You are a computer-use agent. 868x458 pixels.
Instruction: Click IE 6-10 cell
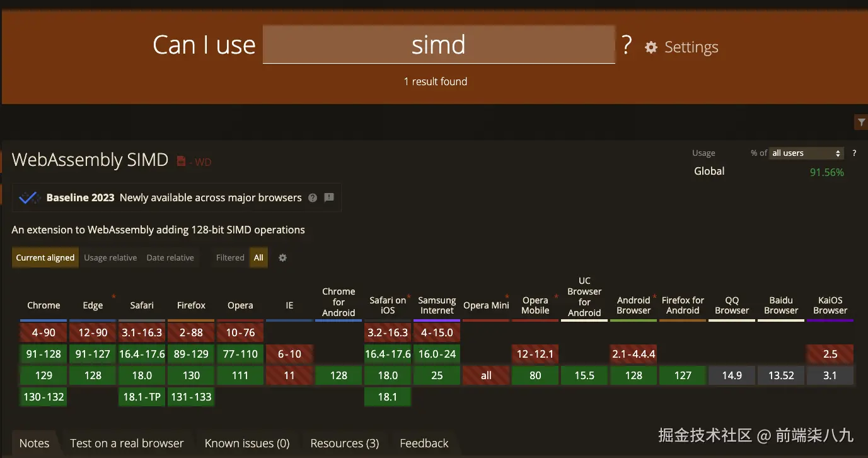coord(289,354)
